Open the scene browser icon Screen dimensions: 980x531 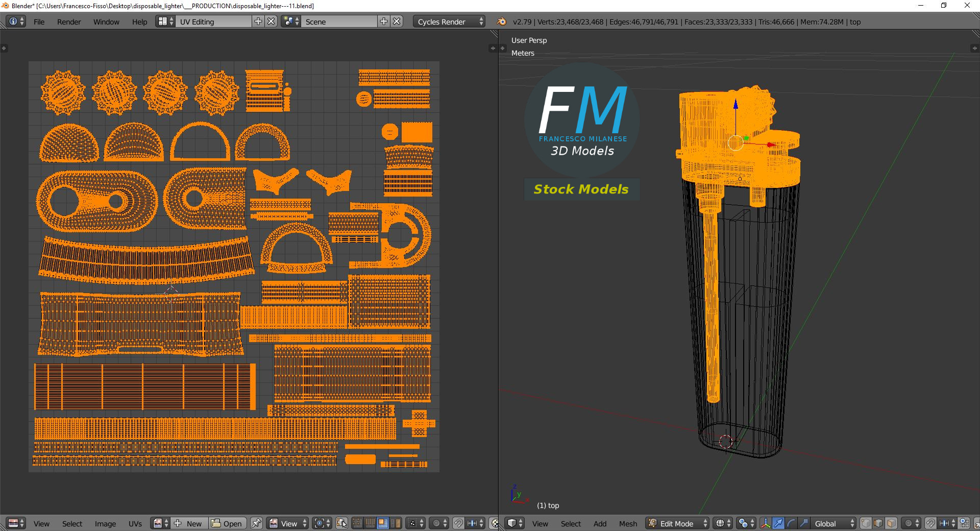point(291,21)
